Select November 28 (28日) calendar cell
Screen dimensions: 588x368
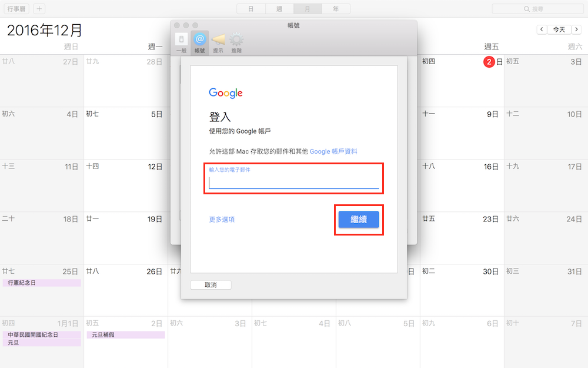click(126, 81)
